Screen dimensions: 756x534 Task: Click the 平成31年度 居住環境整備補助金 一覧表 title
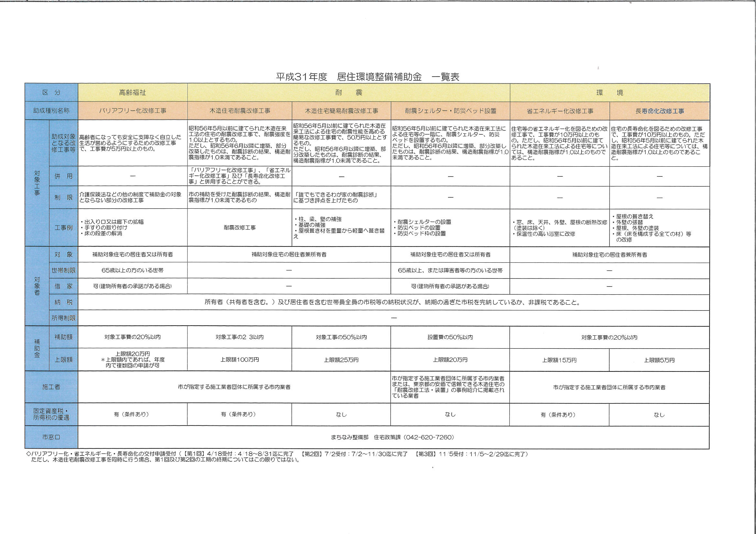(x=367, y=77)
